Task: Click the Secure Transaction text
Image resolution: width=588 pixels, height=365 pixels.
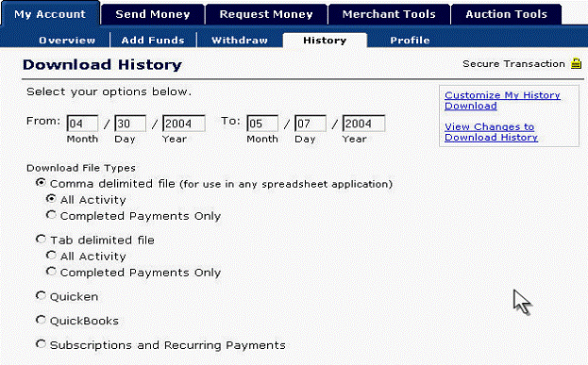Action: point(513,64)
